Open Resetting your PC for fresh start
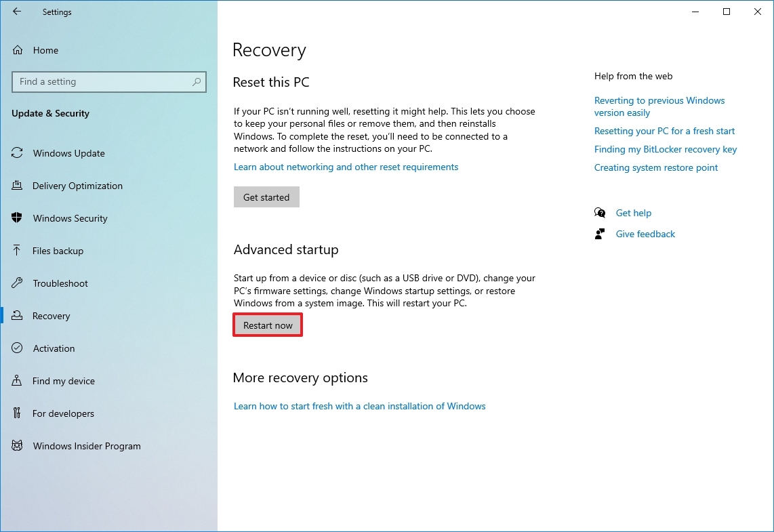Viewport: 774px width, 532px height. pos(664,131)
